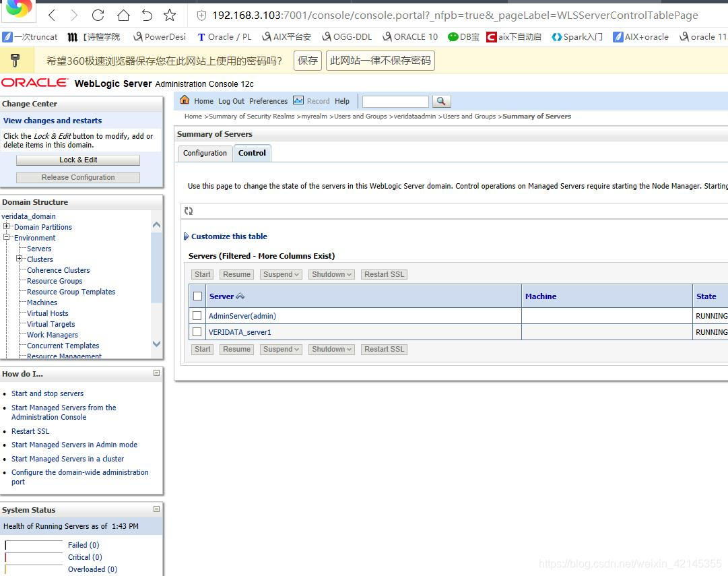
Task: Click the 保存 save password button
Action: (308, 61)
